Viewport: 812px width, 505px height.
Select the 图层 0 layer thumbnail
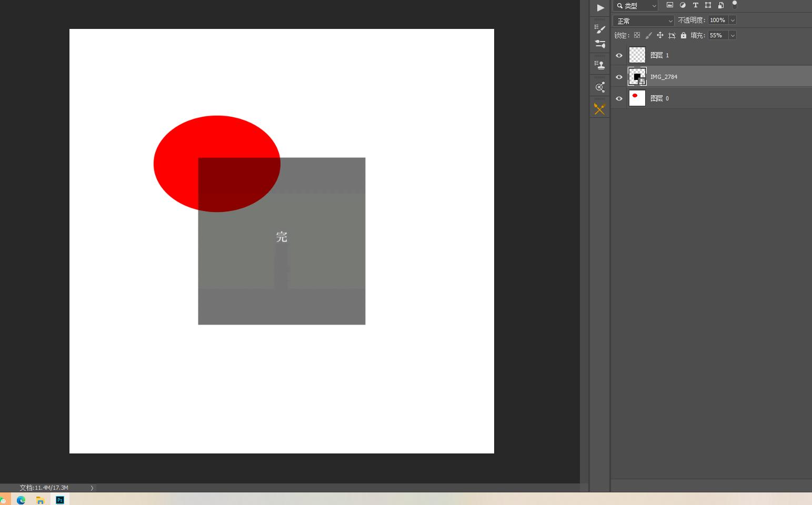(x=637, y=98)
